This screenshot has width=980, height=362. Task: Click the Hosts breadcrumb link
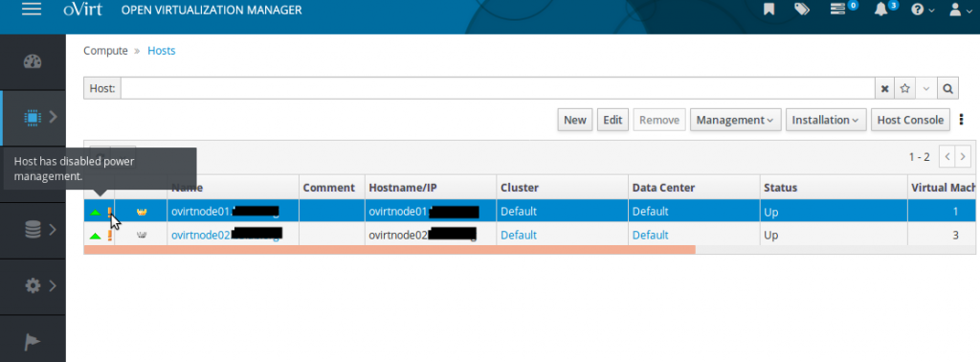tap(161, 51)
